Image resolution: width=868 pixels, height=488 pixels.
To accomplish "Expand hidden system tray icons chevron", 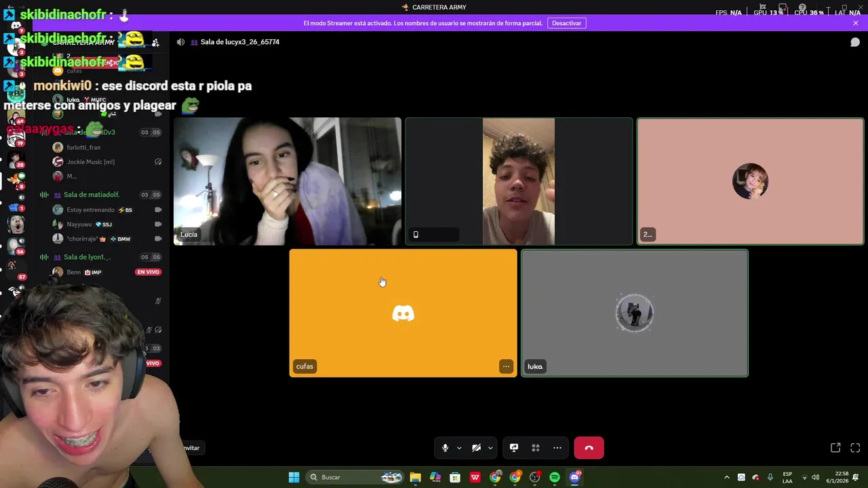I will pos(727,477).
